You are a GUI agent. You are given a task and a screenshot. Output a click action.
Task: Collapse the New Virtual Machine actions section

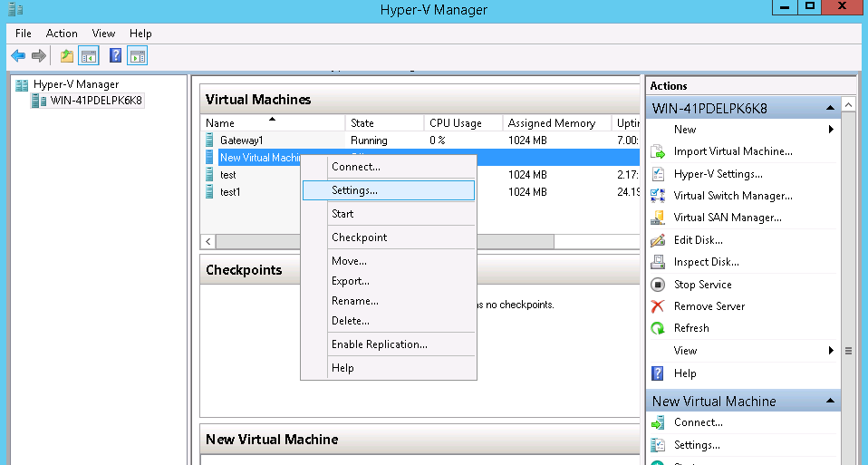point(830,401)
